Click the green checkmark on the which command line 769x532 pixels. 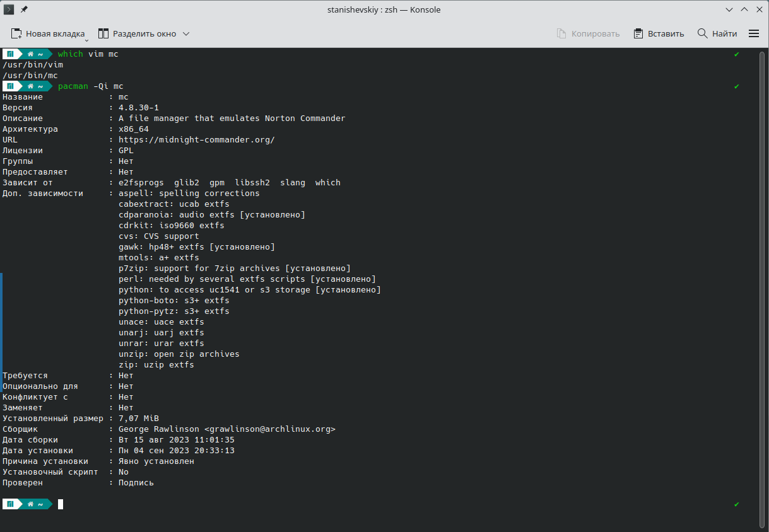pos(737,54)
